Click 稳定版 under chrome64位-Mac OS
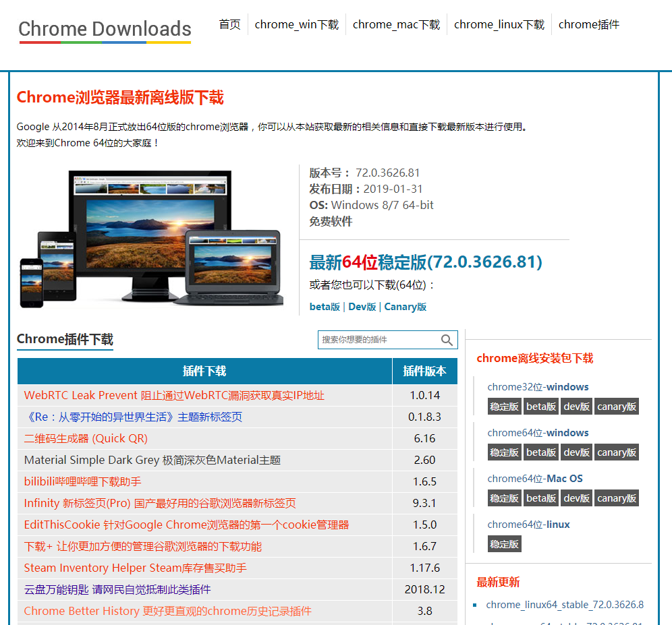This screenshot has height=625, width=672. 505,498
